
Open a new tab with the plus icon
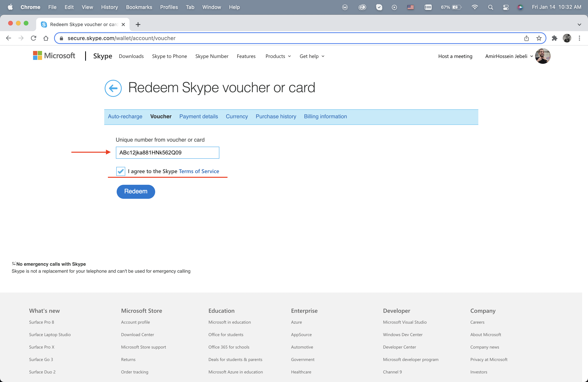(138, 25)
